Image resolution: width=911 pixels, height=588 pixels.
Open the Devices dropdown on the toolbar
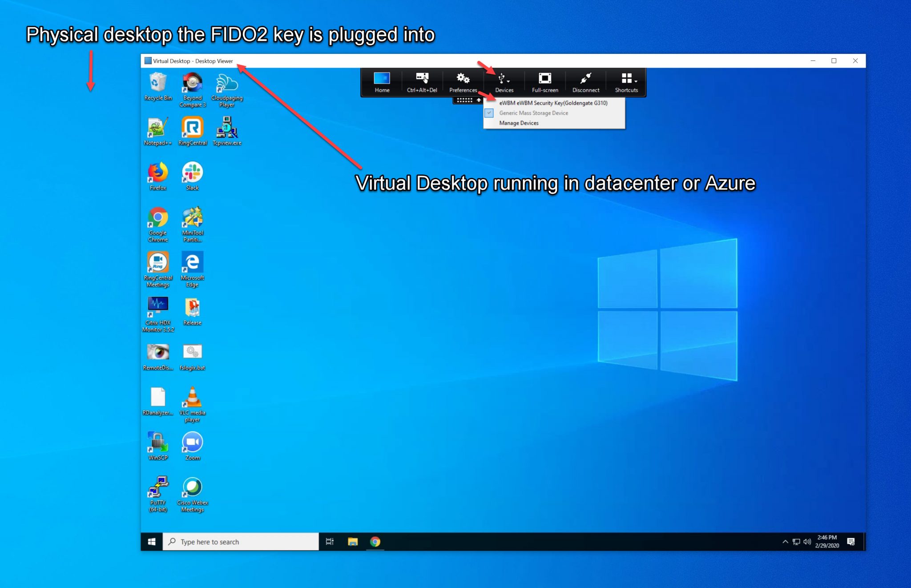click(504, 82)
